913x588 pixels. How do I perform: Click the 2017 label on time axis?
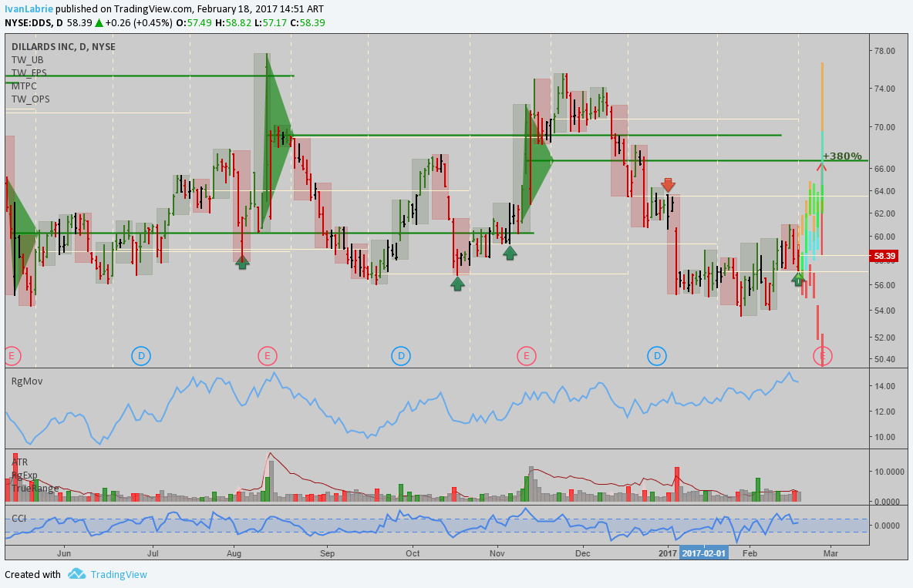pyautogui.click(x=668, y=553)
